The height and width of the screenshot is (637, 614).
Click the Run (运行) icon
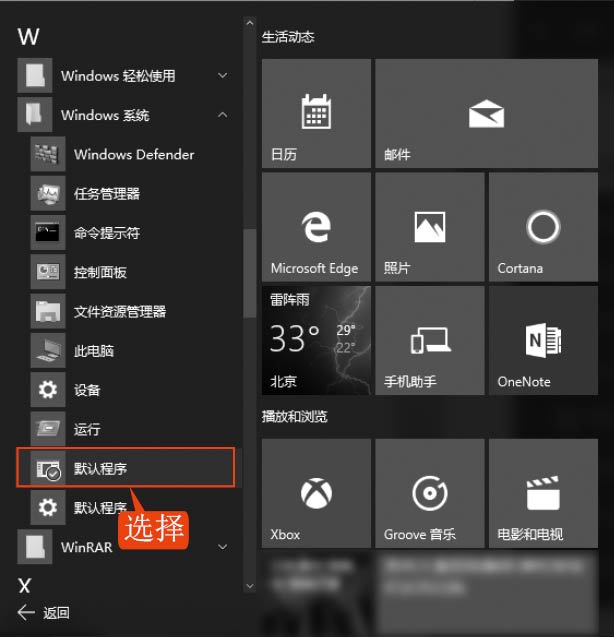(x=48, y=429)
